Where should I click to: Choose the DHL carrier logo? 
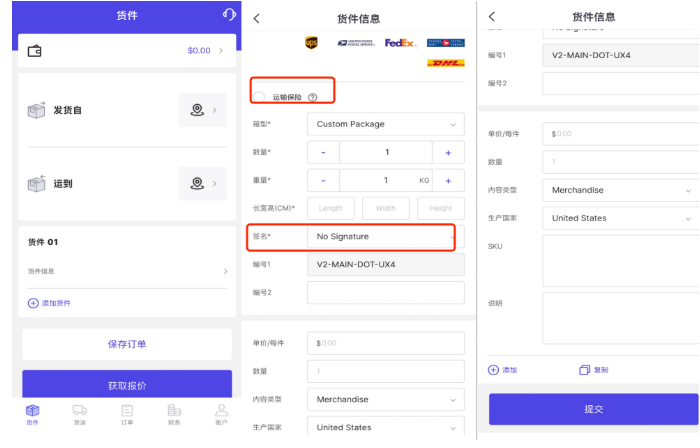coord(446,63)
